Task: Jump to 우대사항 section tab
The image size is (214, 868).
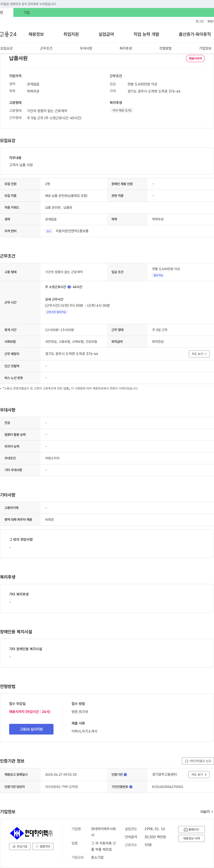Action: pos(86,48)
